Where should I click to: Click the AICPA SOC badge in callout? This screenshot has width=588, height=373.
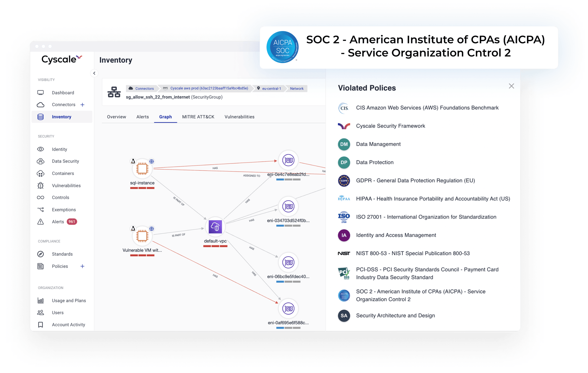click(x=283, y=47)
